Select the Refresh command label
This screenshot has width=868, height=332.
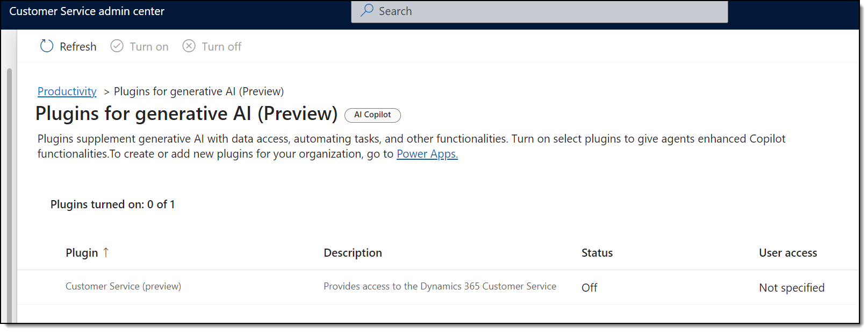tap(78, 47)
